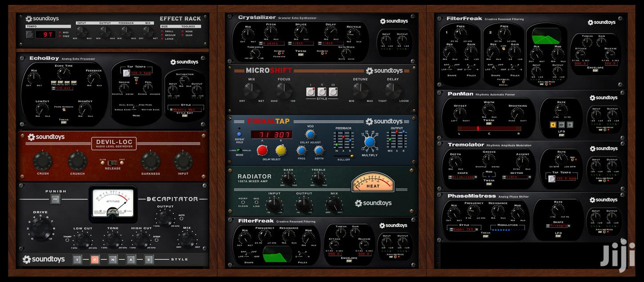
Task: Choose MicroShift style III button
Action: coord(333,92)
